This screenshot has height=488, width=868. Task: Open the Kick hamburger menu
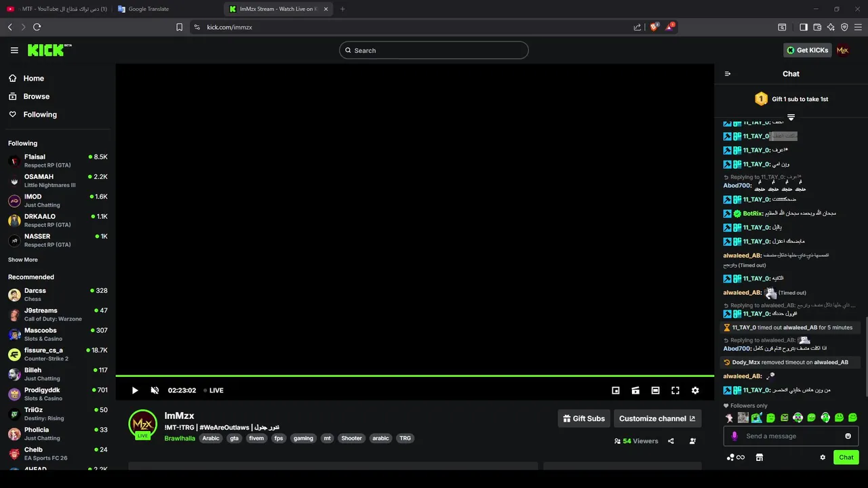click(14, 50)
